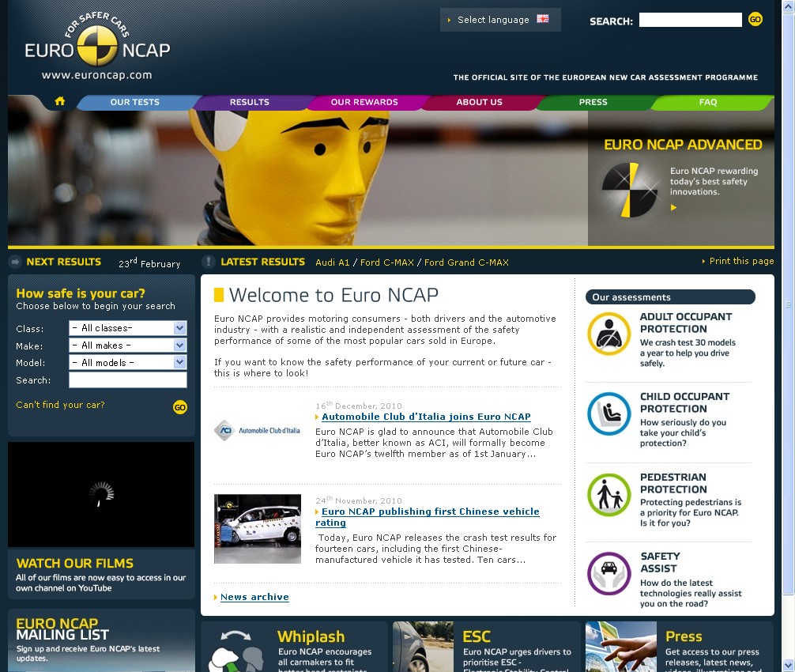Click the yellow arrow under Euro NCAP Advanced text
The width and height of the screenshot is (795, 672).
pos(673,207)
